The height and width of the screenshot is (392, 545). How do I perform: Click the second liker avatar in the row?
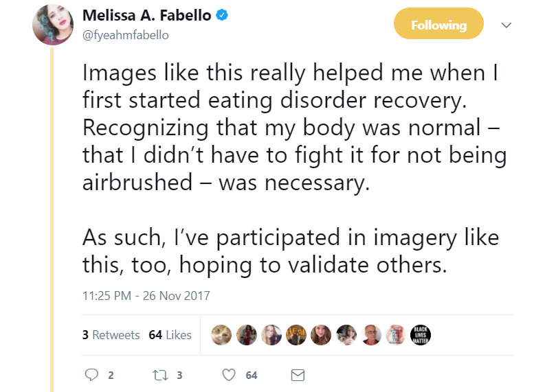246,334
